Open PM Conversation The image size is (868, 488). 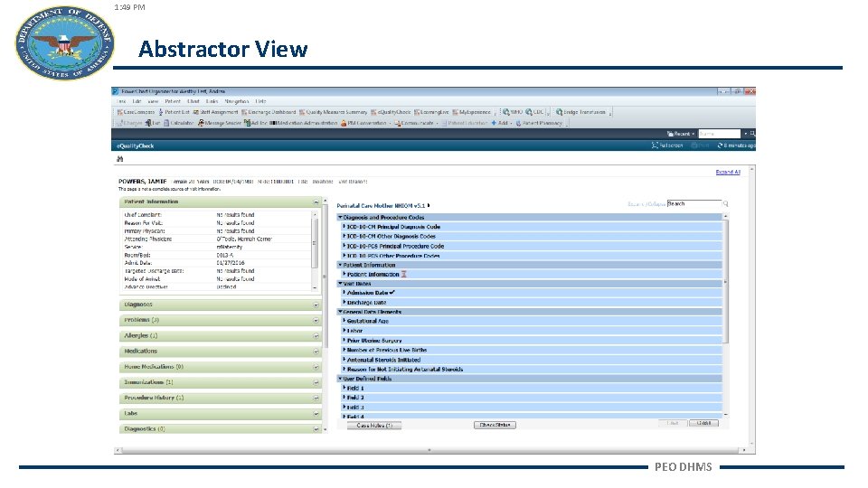(363, 123)
